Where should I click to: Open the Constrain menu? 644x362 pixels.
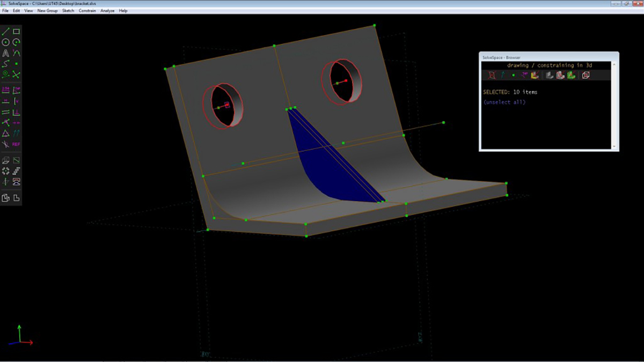87,11
